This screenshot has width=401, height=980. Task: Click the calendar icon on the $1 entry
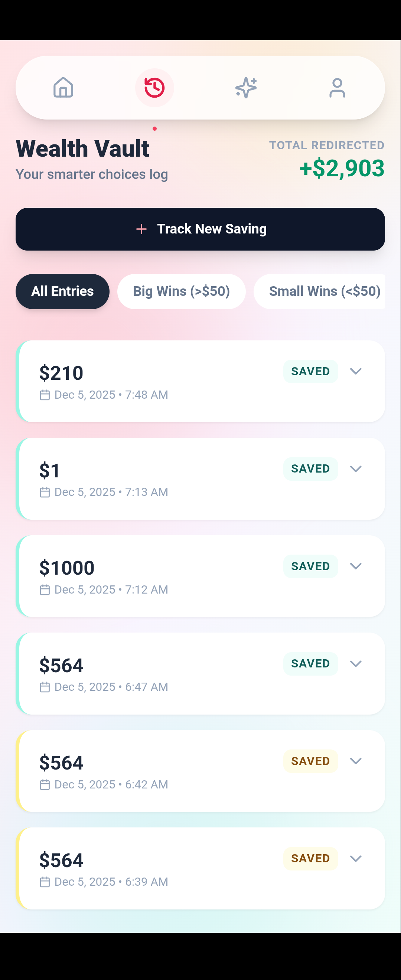point(45,492)
